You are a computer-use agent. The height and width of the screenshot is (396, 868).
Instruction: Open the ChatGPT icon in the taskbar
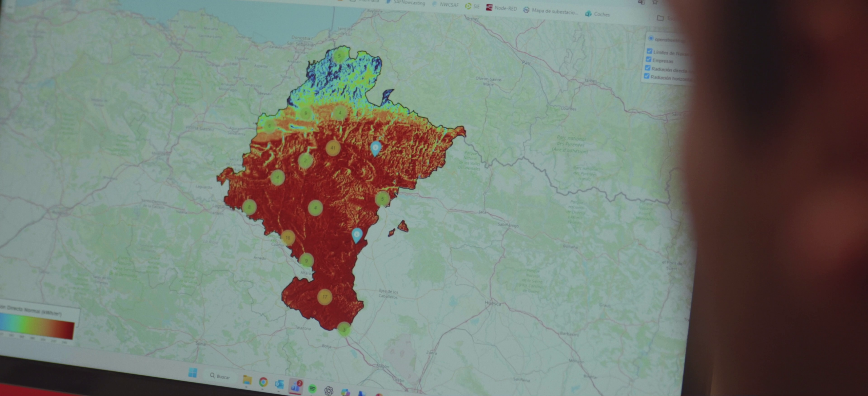tap(328, 391)
